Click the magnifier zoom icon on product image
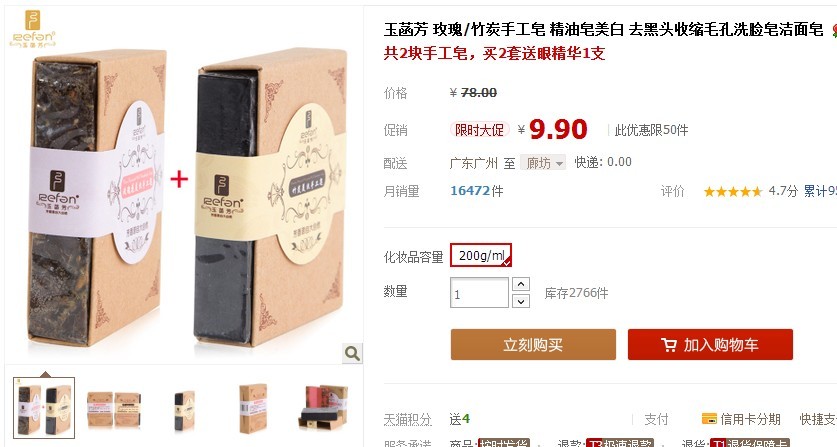Screen dimensions: 837x447 pos(352,353)
